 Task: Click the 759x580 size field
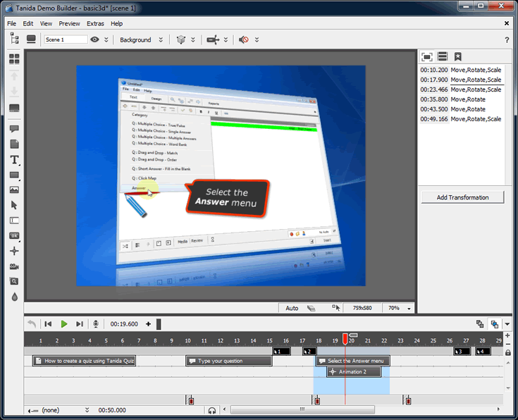point(362,308)
